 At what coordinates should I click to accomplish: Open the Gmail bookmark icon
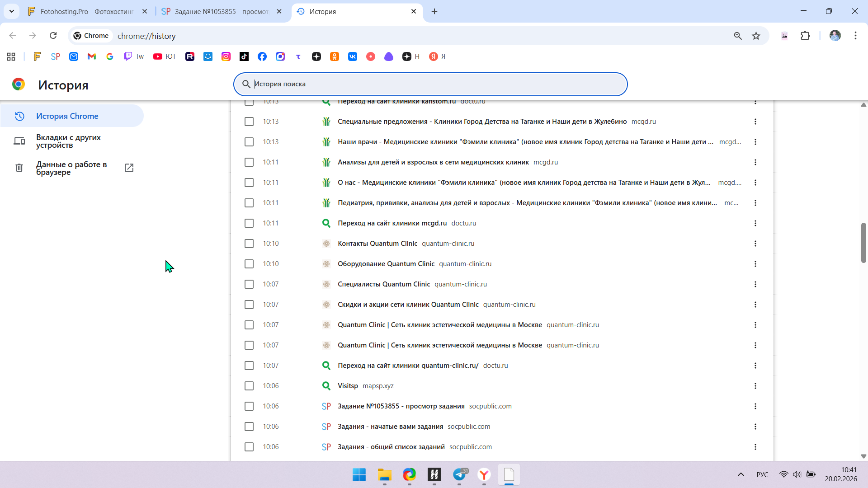click(x=92, y=56)
